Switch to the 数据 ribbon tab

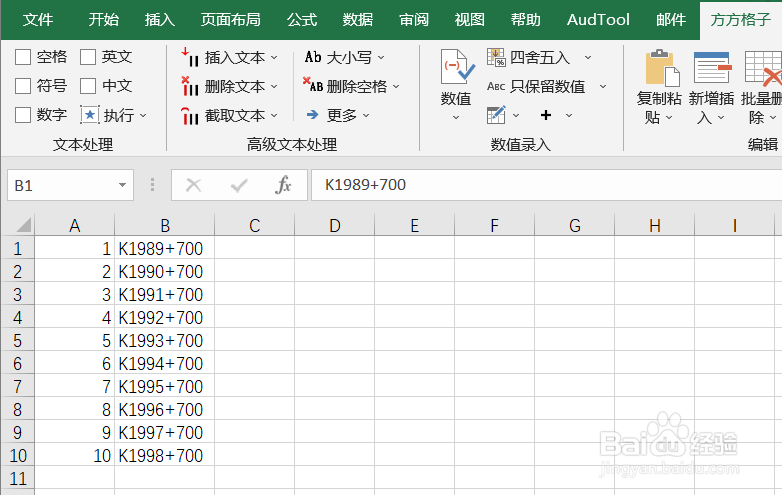tap(358, 20)
